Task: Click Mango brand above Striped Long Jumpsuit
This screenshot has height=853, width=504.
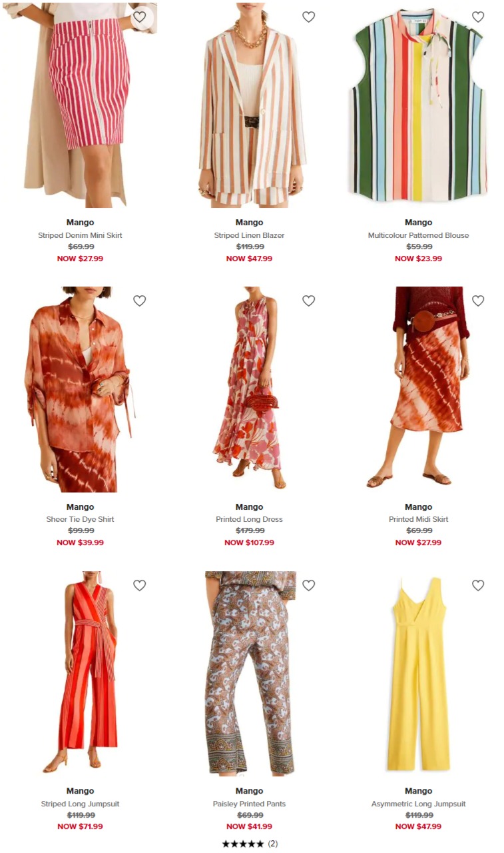Action: [x=80, y=791]
